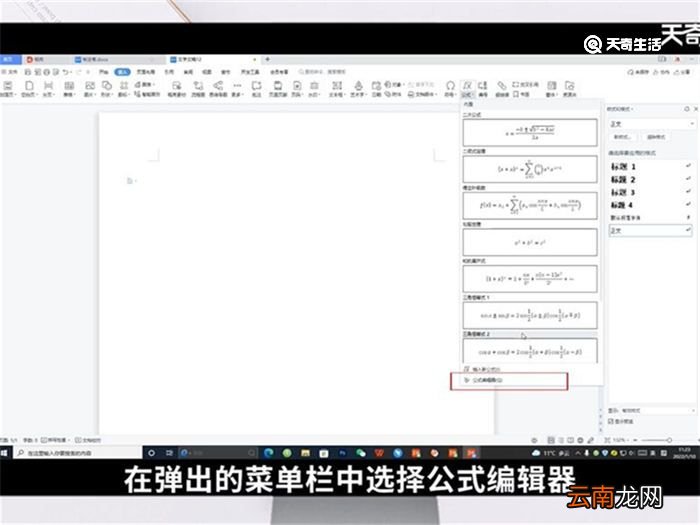Image resolution: width=700 pixels, height=525 pixels.
Task: Click the Text Box icon
Action: pos(337,88)
